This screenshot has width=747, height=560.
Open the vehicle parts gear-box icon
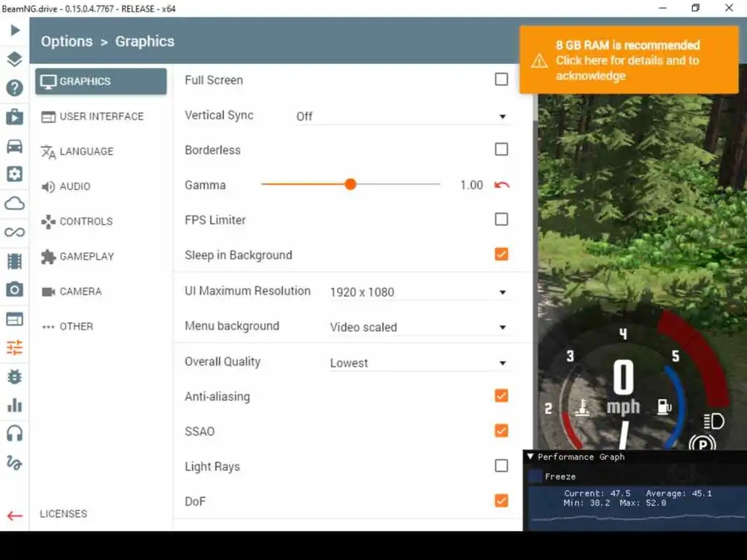pos(15,174)
